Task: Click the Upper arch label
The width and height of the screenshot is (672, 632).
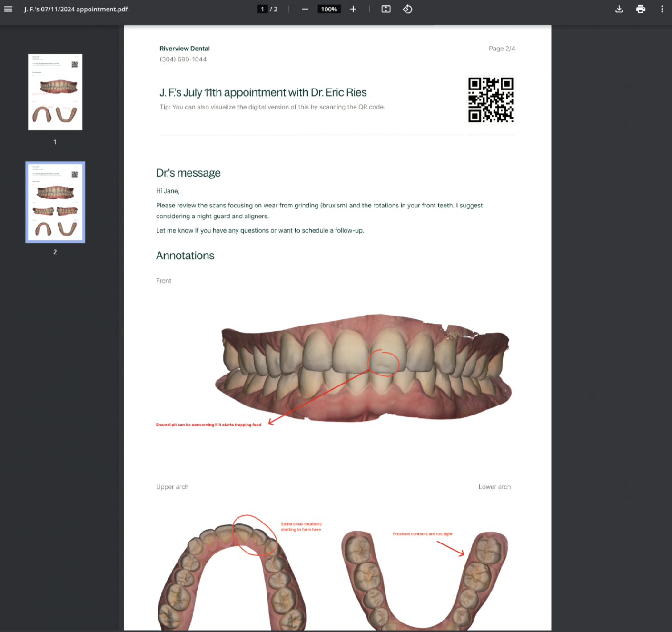Action: pyautogui.click(x=172, y=486)
